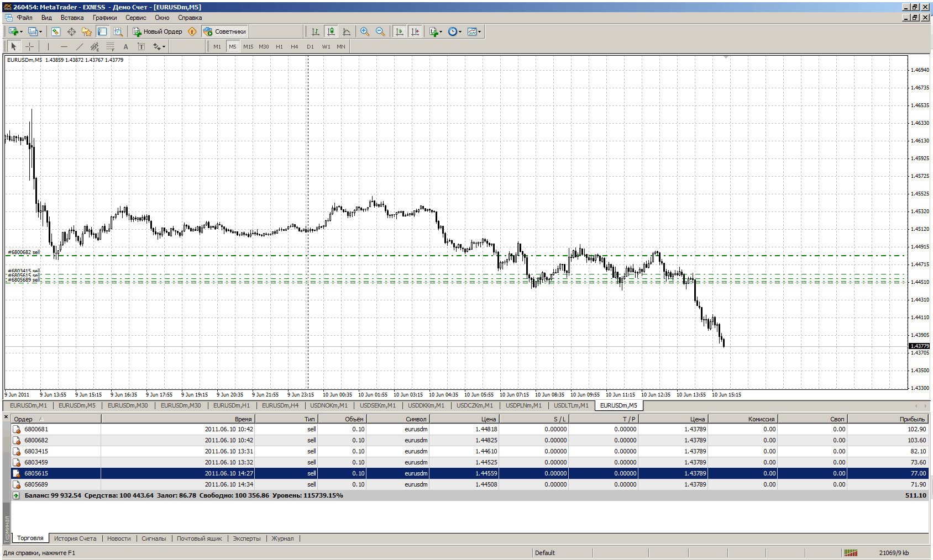Screen dimensions: 933x560
Task: Expand the arrows objects dropdown
Action: click(x=164, y=46)
